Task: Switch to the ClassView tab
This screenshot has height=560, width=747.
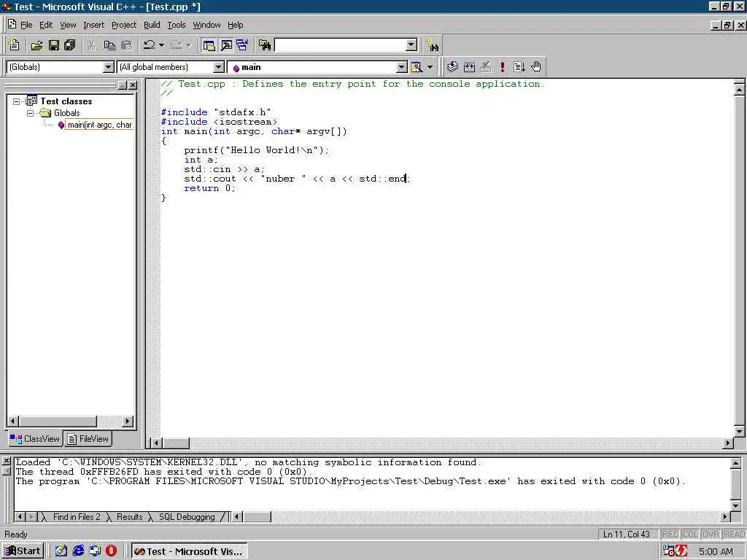Action: tap(35, 438)
